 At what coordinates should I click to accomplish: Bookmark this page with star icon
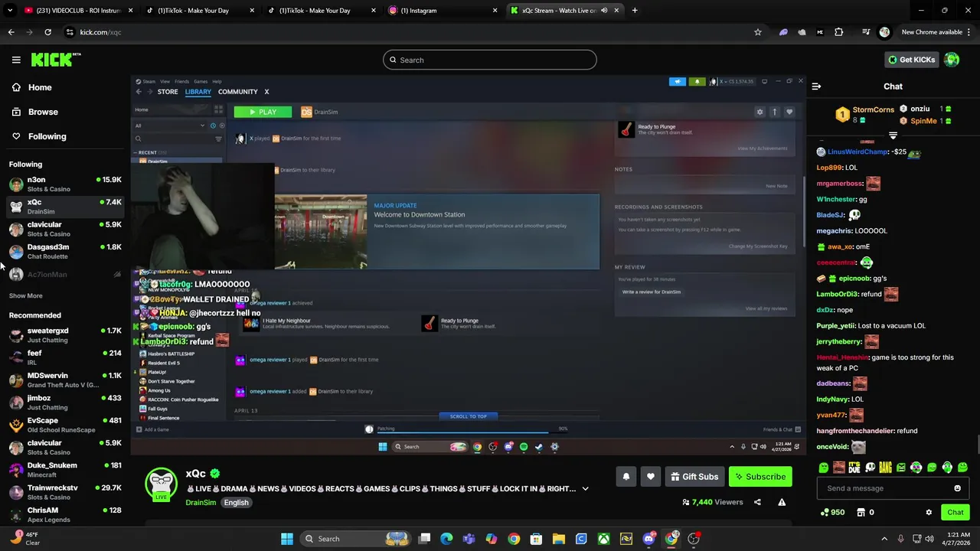(x=758, y=32)
